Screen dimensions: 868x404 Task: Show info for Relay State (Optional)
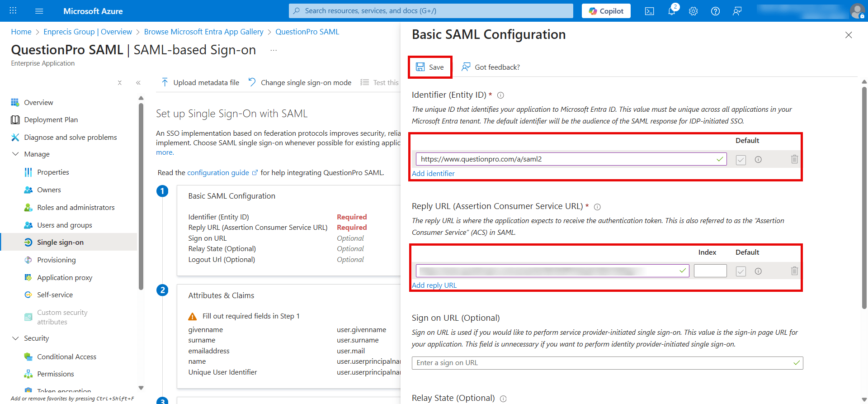pyautogui.click(x=503, y=399)
